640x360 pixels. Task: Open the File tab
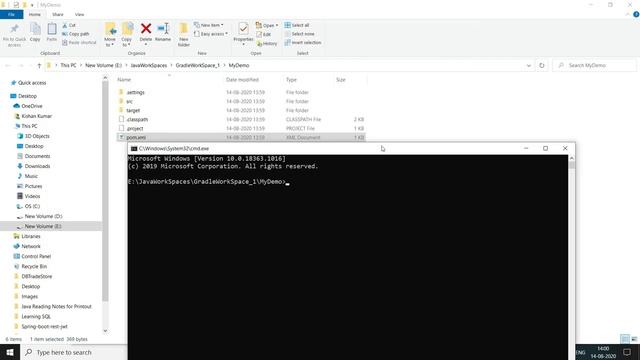11,14
